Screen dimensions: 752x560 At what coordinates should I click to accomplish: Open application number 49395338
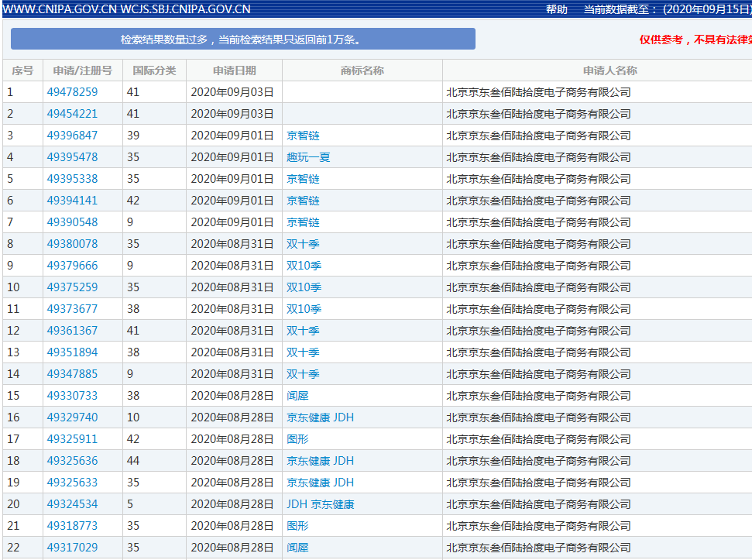point(73,179)
